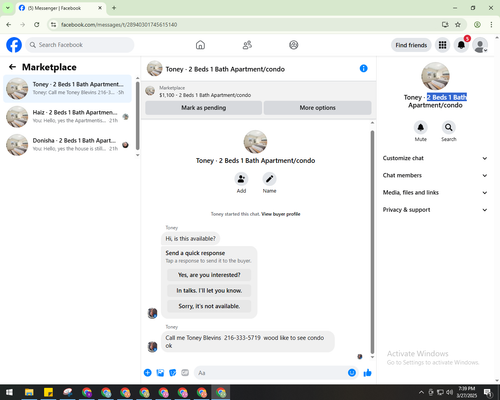Click the Name edit pencil icon
The image size is (500, 400).
coord(269,179)
